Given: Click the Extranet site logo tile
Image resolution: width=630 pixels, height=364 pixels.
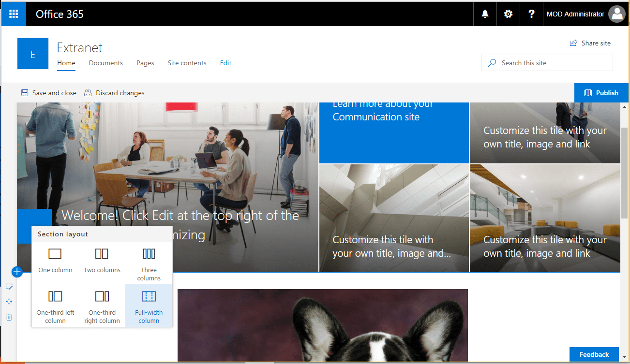Looking at the screenshot, I should tap(33, 54).
